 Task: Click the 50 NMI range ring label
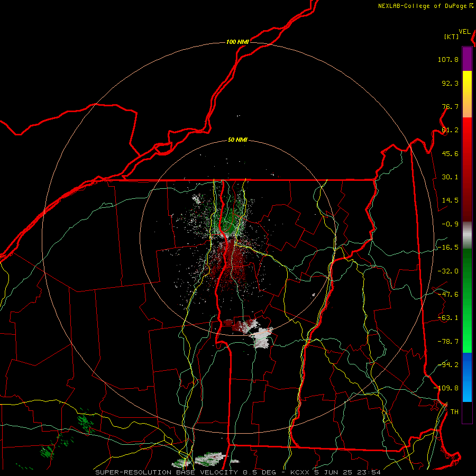point(237,140)
